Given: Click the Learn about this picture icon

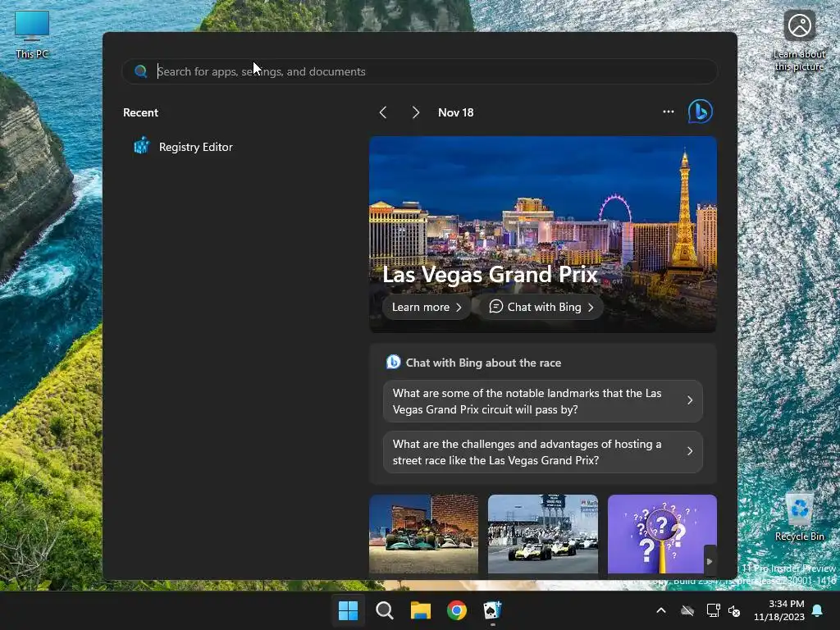Looking at the screenshot, I should coord(799,41).
